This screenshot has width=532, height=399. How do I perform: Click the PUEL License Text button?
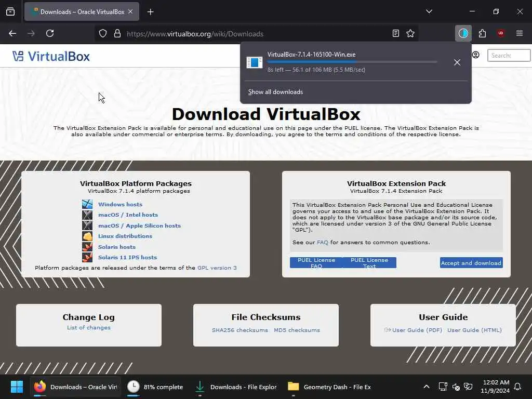click(x=369, y=262)
